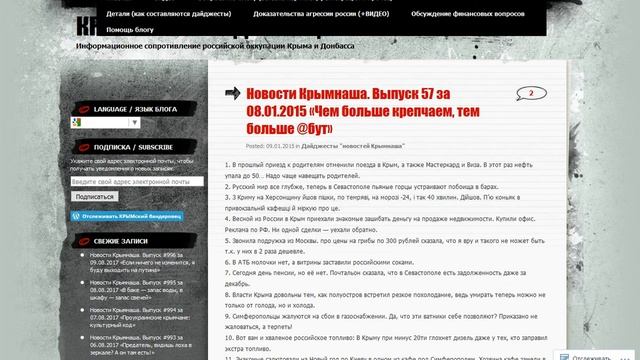Click list item '1. В прошлый приезд к родителям'

click(x=379, y=170)
